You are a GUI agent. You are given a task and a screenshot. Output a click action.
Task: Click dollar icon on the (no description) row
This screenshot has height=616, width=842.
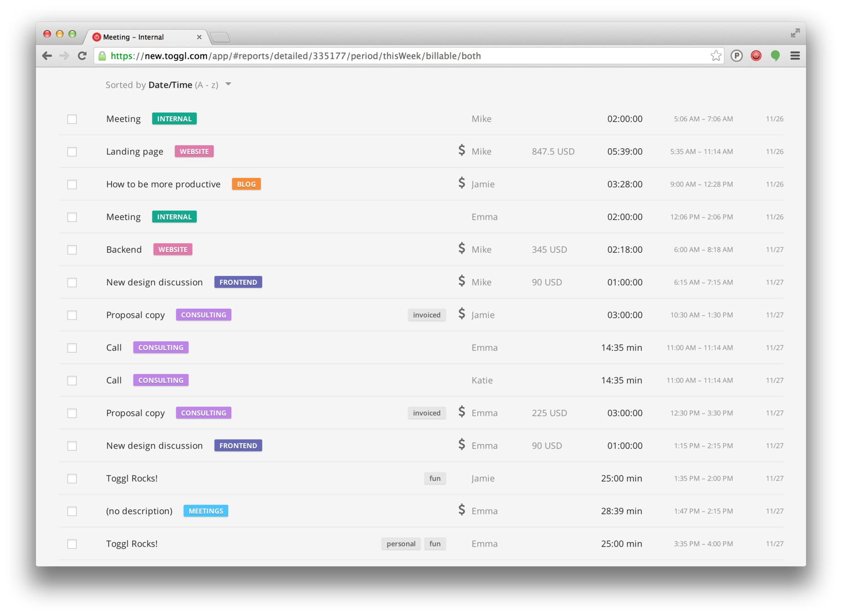point(461,510)
